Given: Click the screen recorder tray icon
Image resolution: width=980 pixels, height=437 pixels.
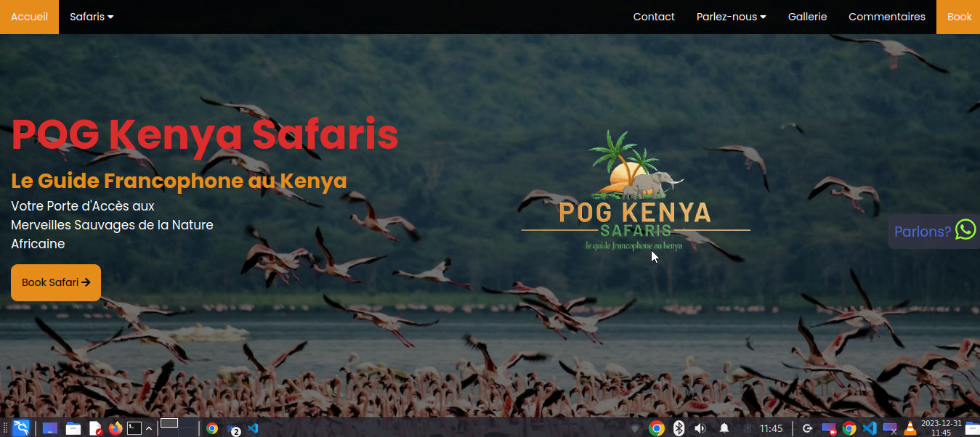Looking at the screenshot, I should (x=829, y=429).
